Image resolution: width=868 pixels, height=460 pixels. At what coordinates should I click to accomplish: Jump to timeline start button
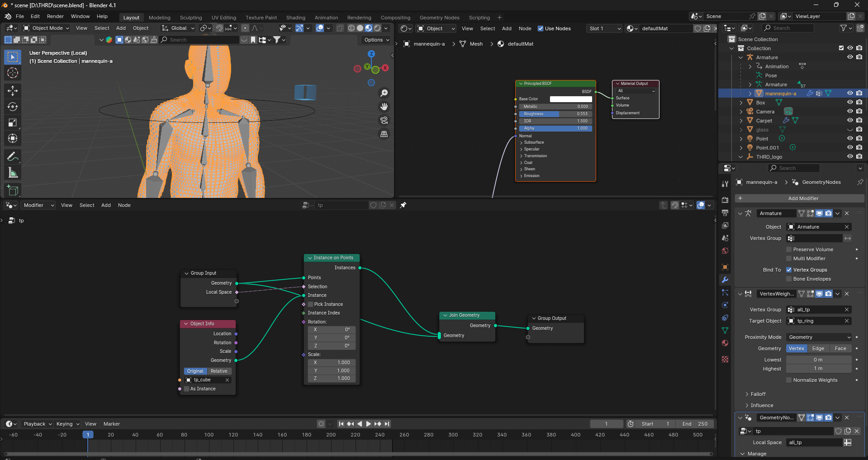click(341, 424)
